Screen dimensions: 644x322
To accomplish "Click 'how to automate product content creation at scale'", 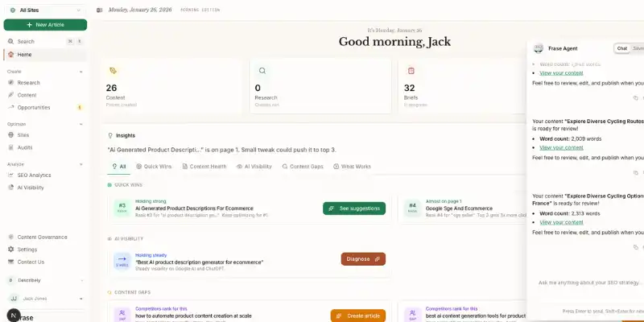I will coord(193,316).
